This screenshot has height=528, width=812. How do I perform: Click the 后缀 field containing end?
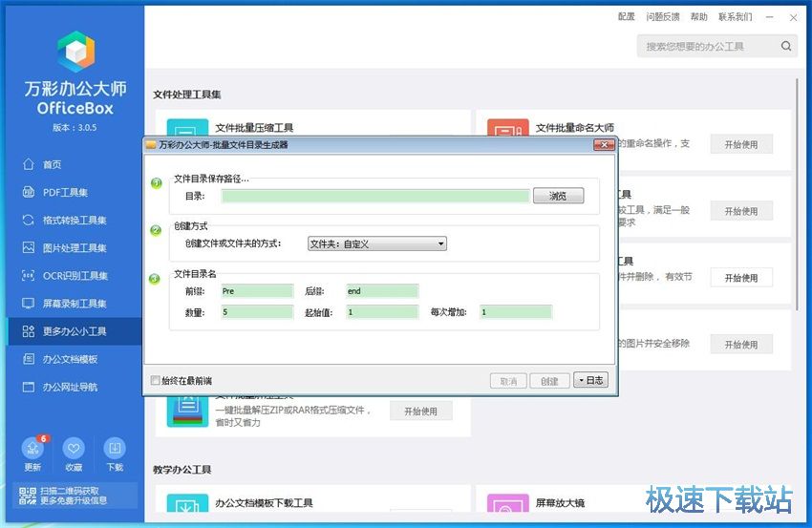(x=382, y=291)
